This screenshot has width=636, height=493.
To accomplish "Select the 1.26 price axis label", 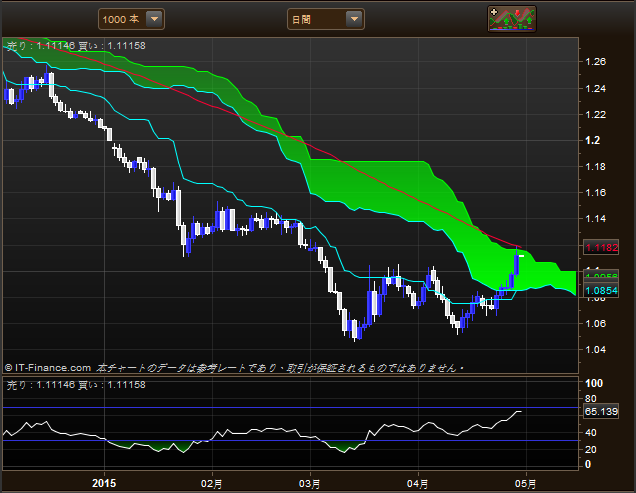I will (x=595, y=62).
